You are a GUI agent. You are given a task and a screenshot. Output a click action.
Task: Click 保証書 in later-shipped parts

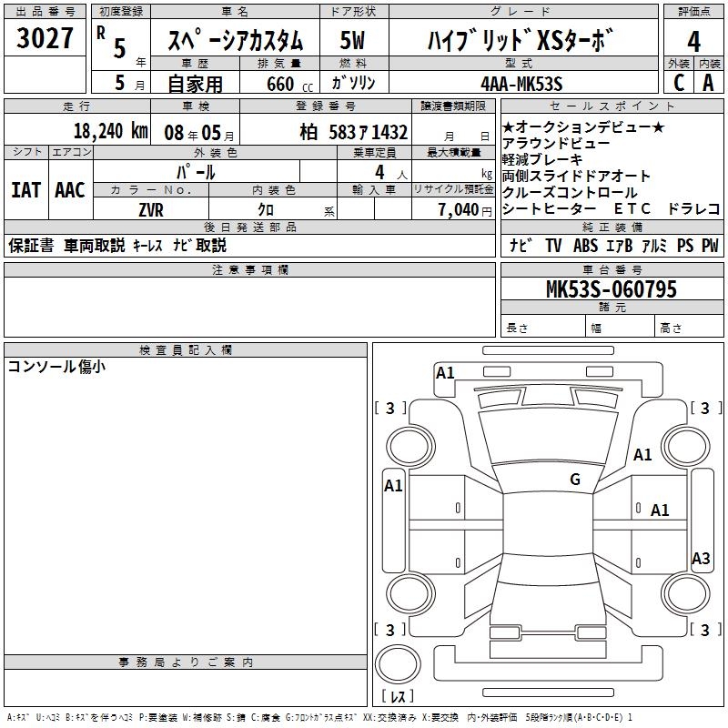pyautogui.click(x=31, y=245)
